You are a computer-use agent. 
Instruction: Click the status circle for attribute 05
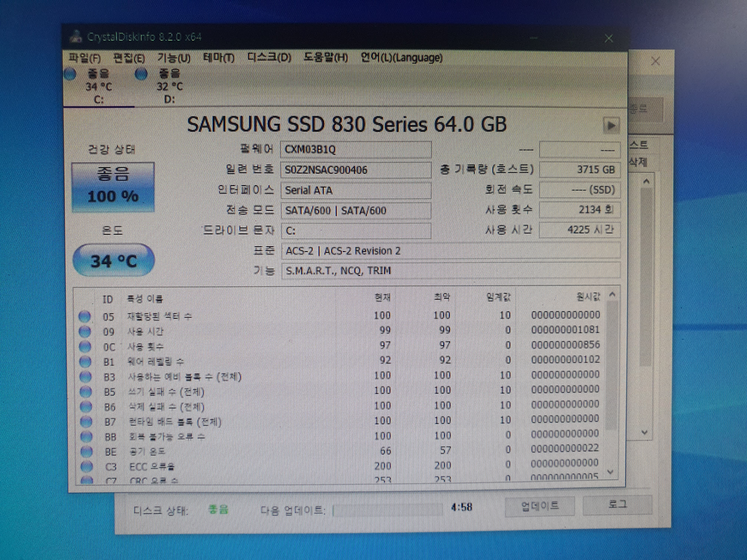84,317
